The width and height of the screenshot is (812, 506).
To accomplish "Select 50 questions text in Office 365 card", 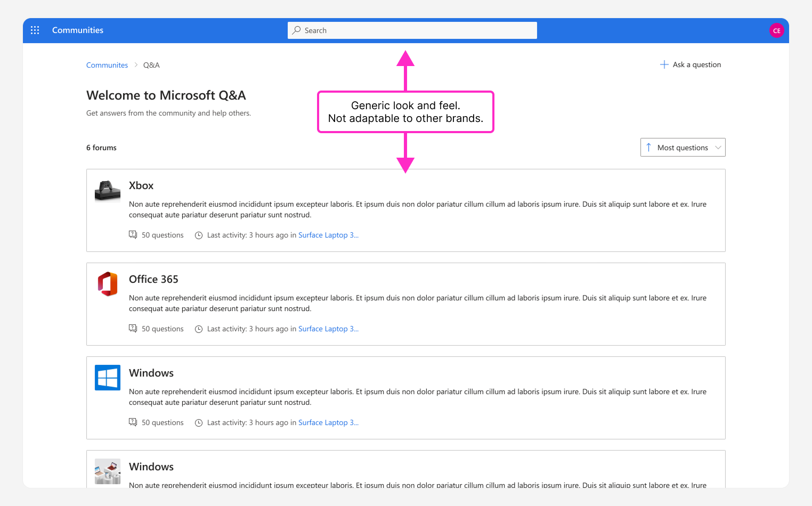I will click(x=163, y=329).
